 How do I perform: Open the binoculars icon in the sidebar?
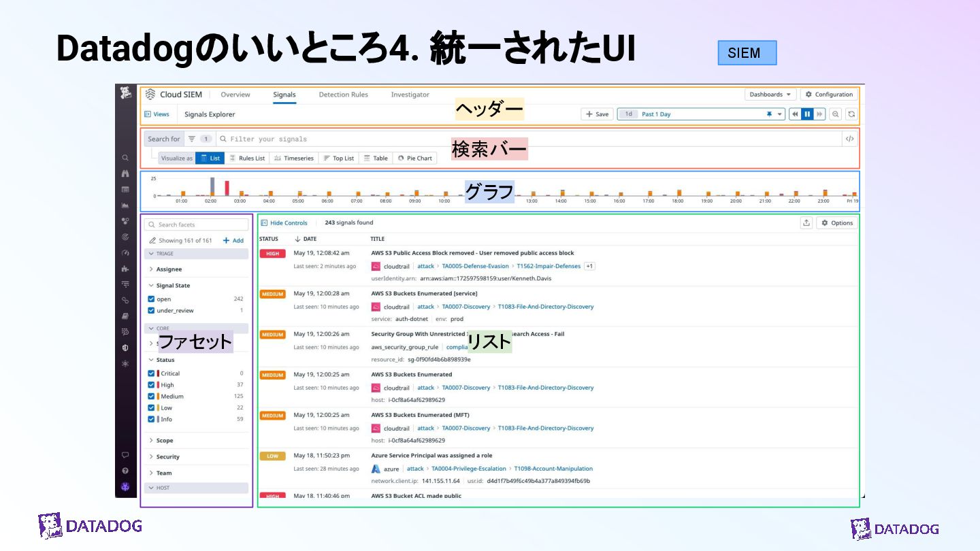click(x=125, y=173)
